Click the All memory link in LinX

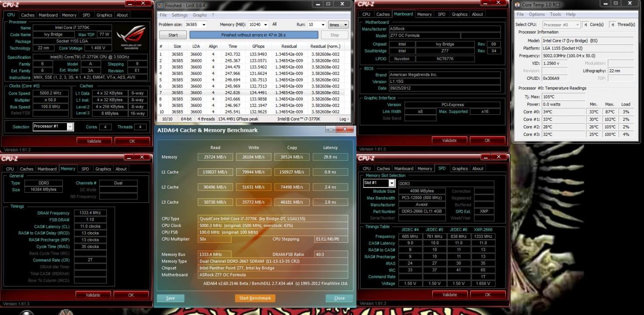[x=274, y=25]
